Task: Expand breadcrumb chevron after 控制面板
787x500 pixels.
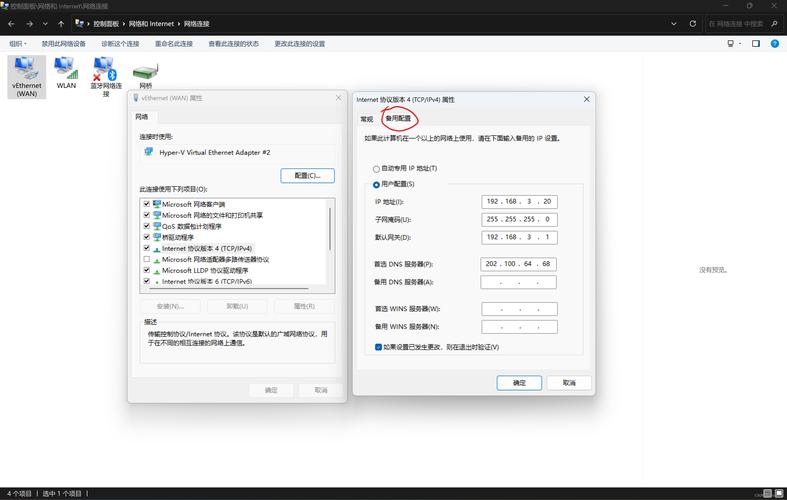Action: point(124,24)
